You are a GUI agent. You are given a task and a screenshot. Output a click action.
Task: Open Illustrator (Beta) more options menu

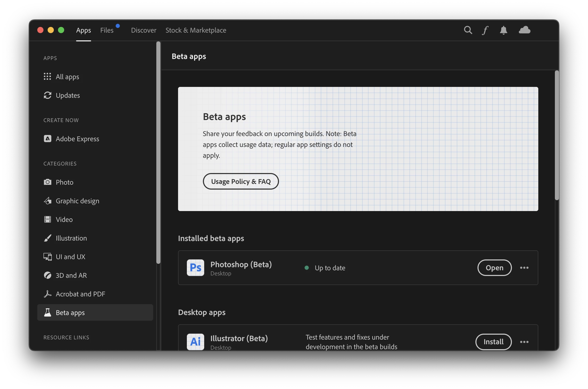tap(524, 342)
